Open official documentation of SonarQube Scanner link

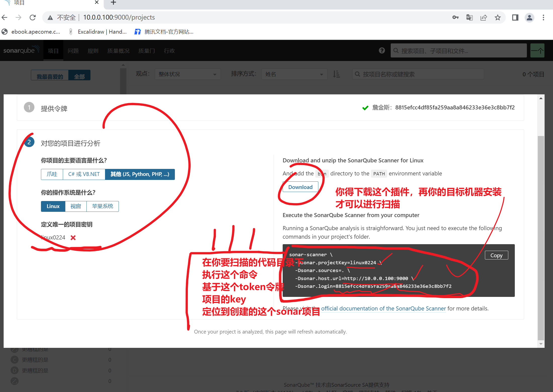coord(383,308)
